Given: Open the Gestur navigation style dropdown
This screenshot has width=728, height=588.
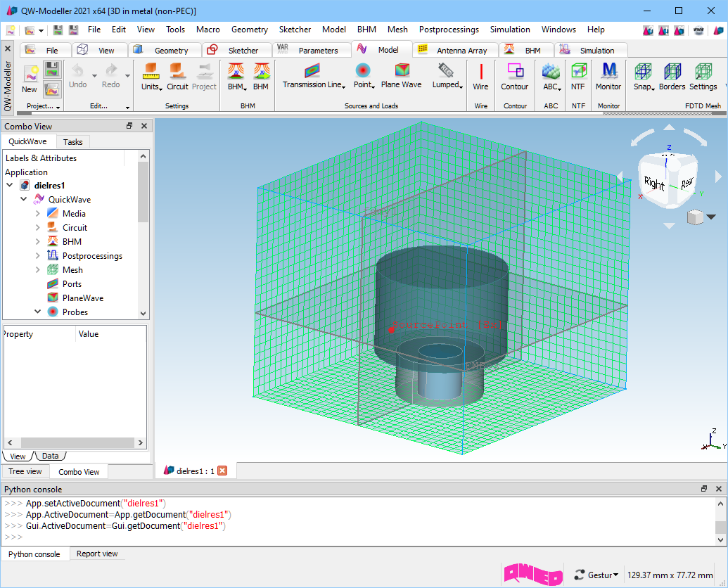Looking at the screenshot, I should tap(596, 575).
